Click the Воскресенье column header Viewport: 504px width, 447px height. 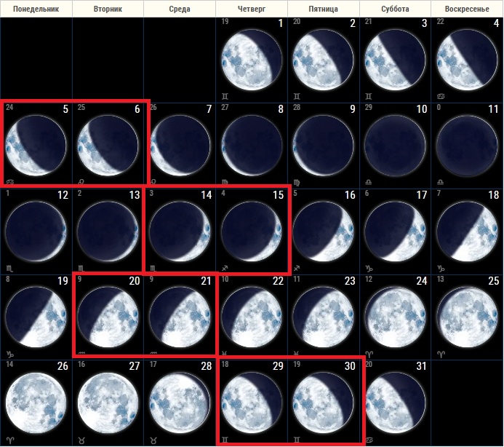[x=467, y=9]
